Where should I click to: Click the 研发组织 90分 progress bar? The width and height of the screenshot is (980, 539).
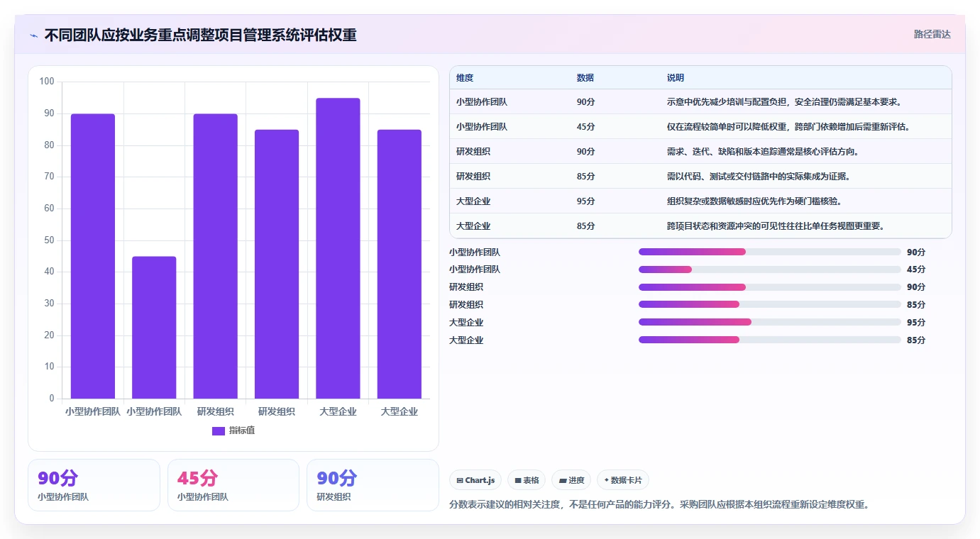tap(770, 287)
